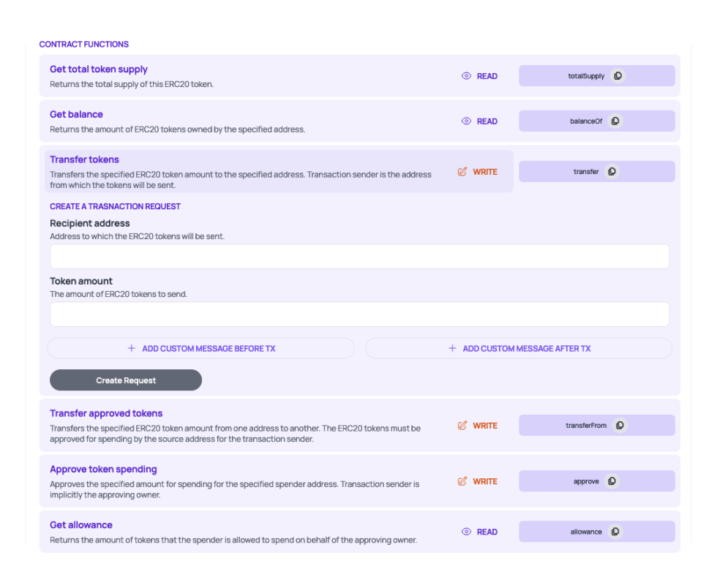Copy the approve function name
This screenshot has height=588, width=717.
613,481
